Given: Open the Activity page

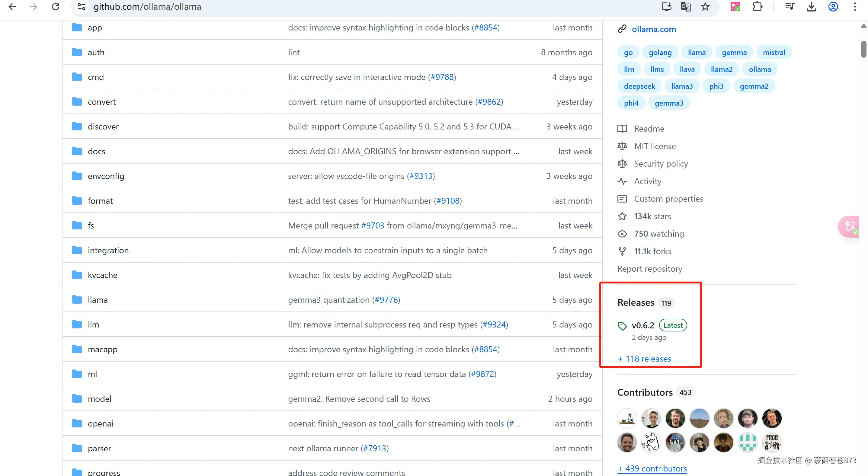Looking at the screenshot, I should [647, 181].
